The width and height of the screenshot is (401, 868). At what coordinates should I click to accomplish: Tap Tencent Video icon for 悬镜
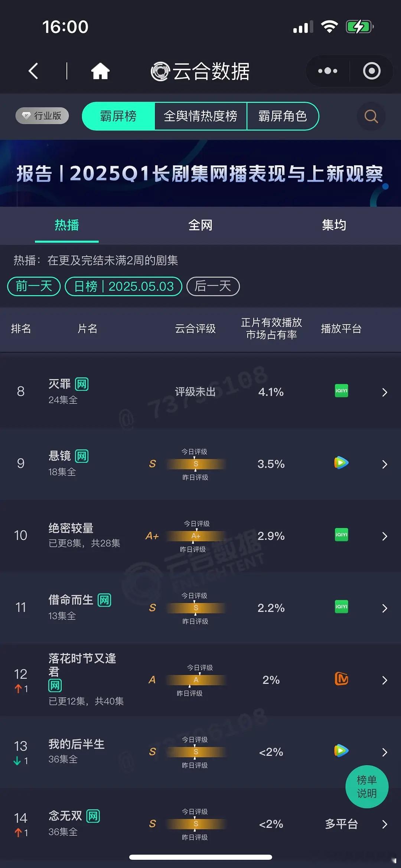(341, 463)
